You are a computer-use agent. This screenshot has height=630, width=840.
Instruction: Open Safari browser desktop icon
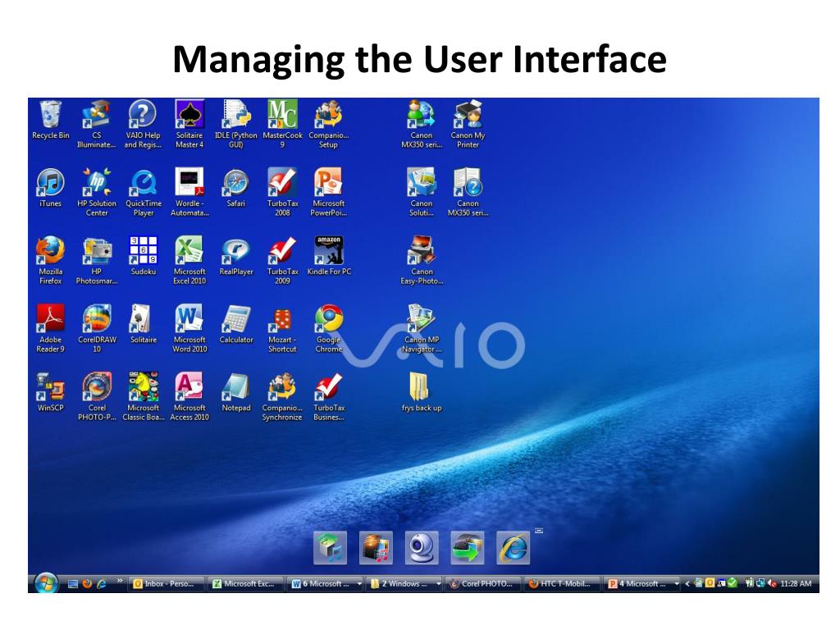[235, 188]
